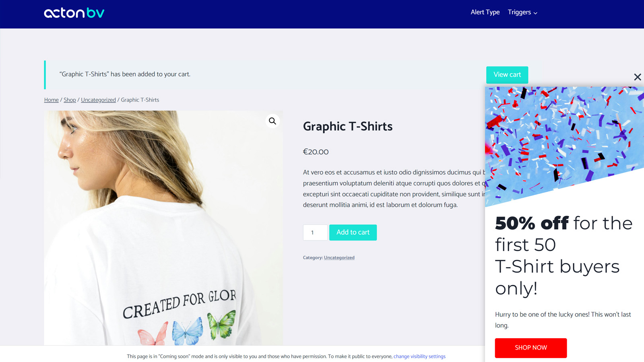Viewport: 644px width, 362px height.
Task: Click the actonbv logo
Action: (x=74, y=13)
